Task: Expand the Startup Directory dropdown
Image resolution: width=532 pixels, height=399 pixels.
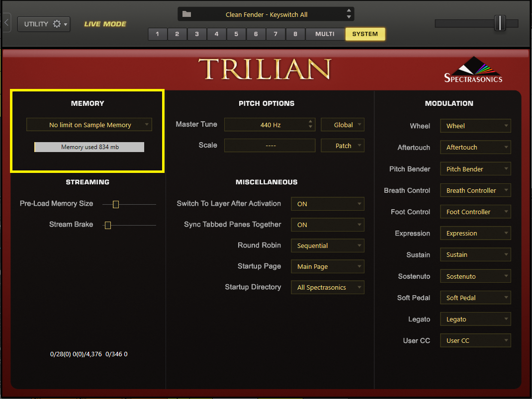Action: coord(327,287)
